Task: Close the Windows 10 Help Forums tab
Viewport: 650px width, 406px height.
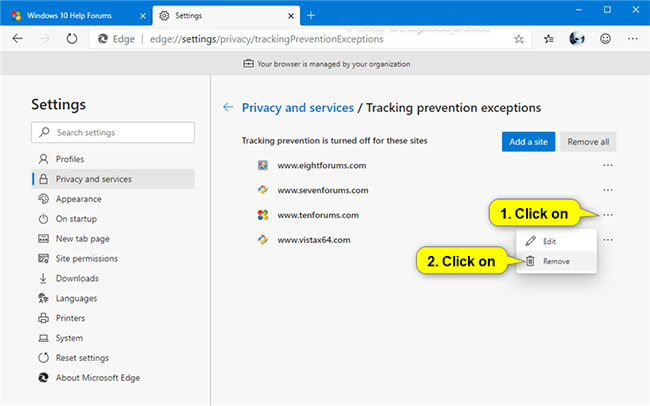Action: pyautogui.click(x=143, y=16)
